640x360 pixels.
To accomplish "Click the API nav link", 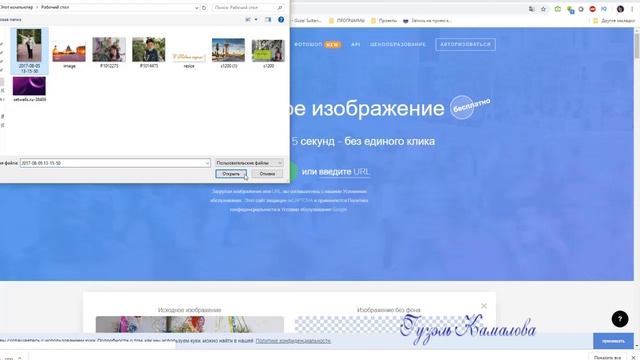I will (x=356, y=44).
